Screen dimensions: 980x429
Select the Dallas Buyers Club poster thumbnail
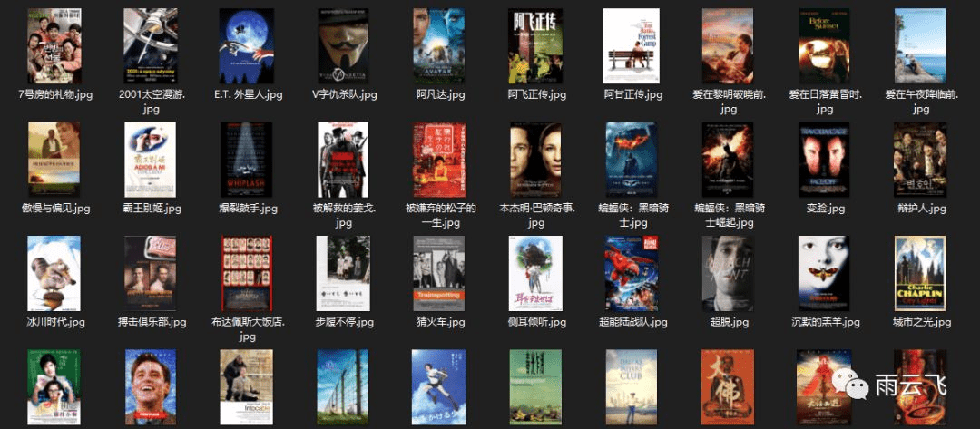[x=632, y=387]
